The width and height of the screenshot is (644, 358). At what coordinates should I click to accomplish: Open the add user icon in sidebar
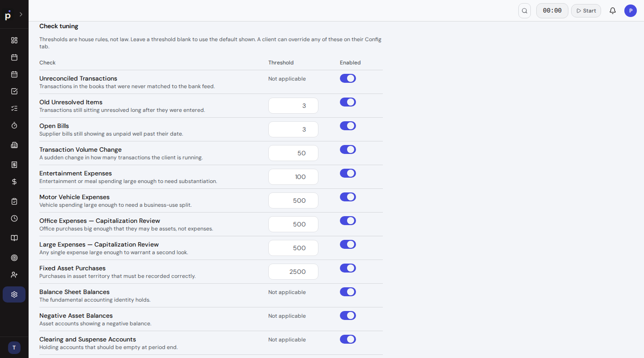coord(14,275)
